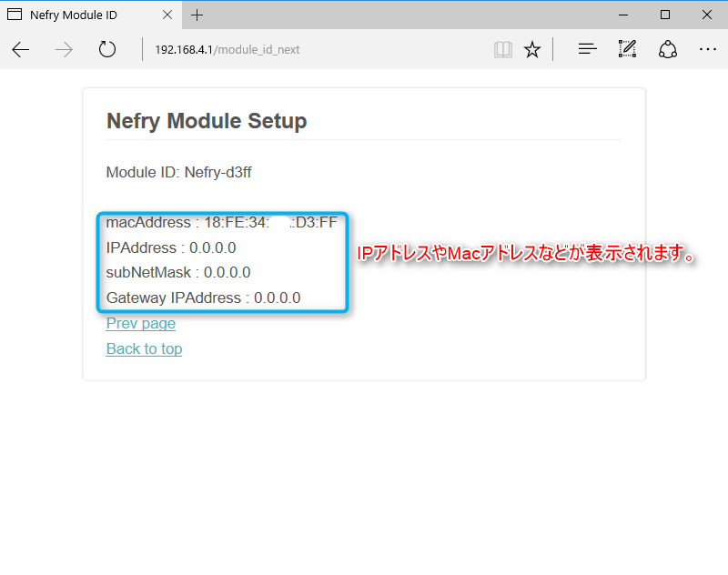Follow the Prev page link

coord(141,323)
